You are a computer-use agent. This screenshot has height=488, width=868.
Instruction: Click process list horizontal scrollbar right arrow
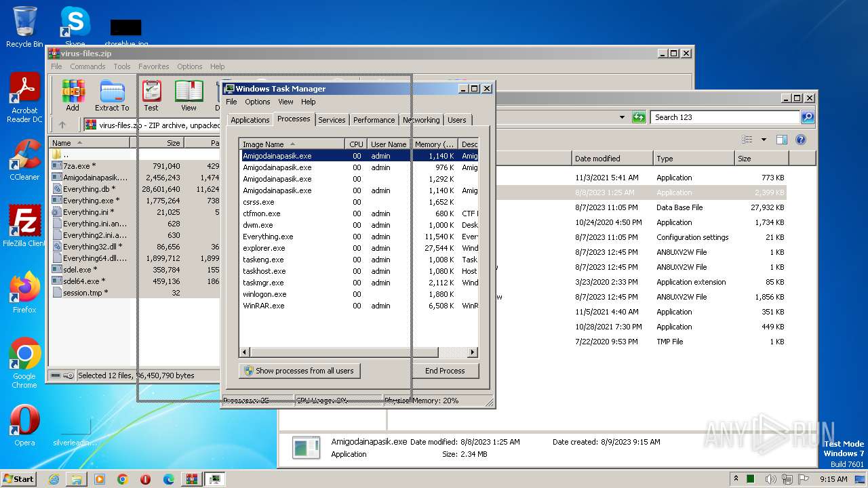pyautogui.click(x=473, y=352)
